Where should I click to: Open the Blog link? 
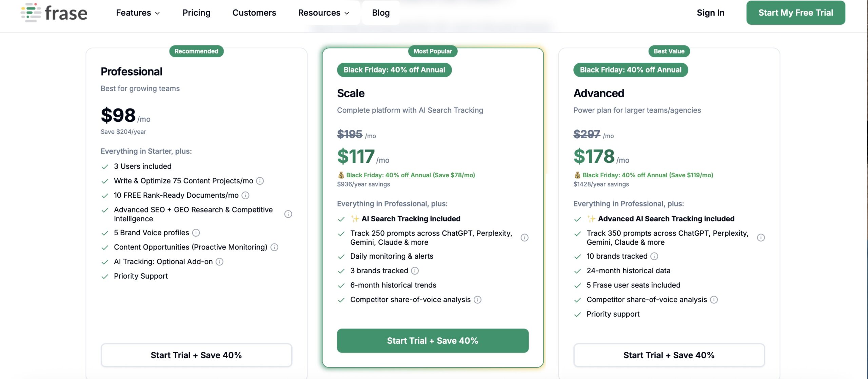380,13
